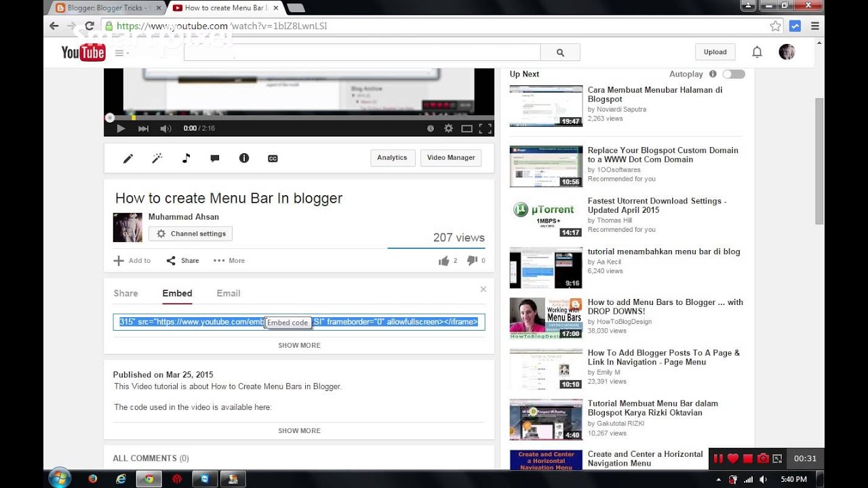
Task: Select the Embed tab
Action: coord(177,293)
